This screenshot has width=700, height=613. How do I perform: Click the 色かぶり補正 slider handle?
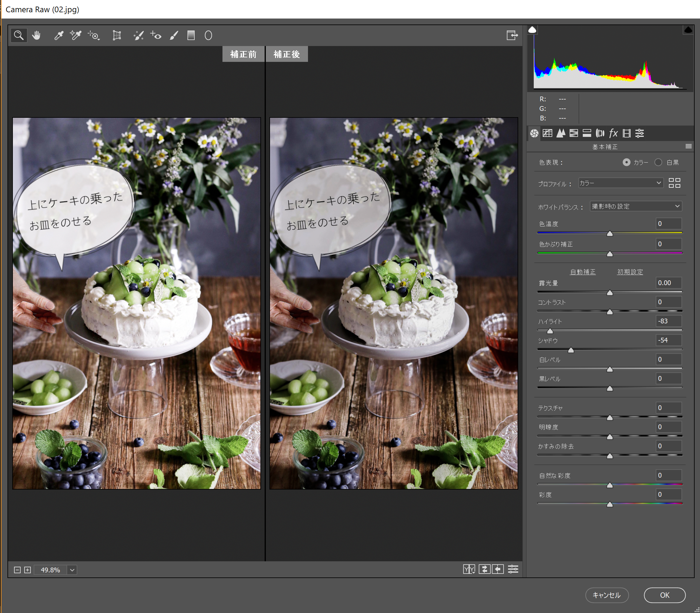[x=610, y=254]
